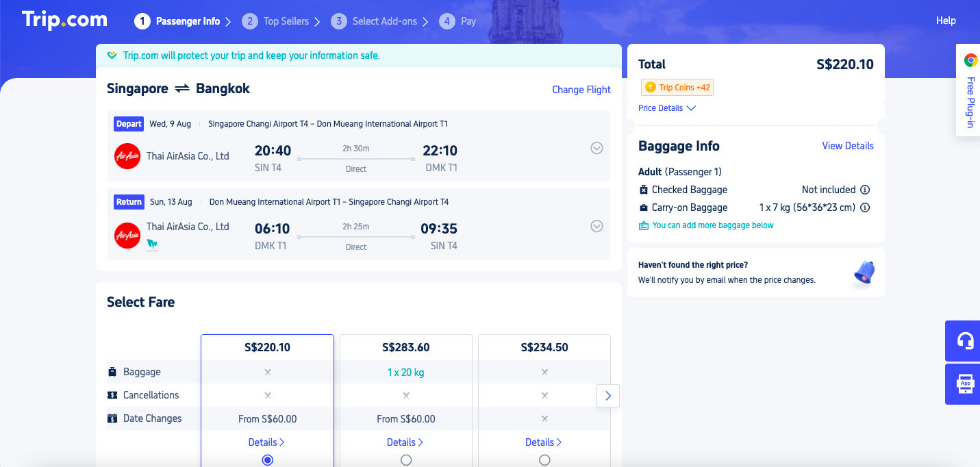Expand Price Details dropdown
The width and height of the screenshot is (980, 467).
point(667,108)
